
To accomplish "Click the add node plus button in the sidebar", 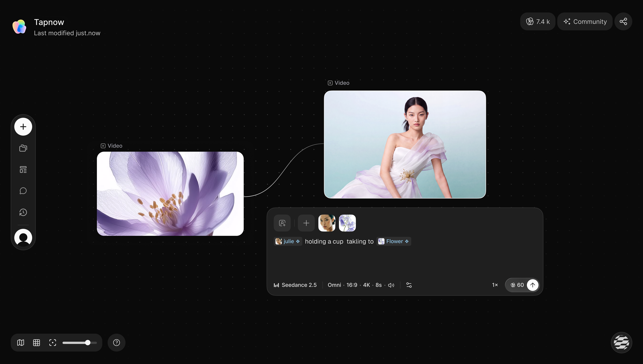I will point(23,127).
